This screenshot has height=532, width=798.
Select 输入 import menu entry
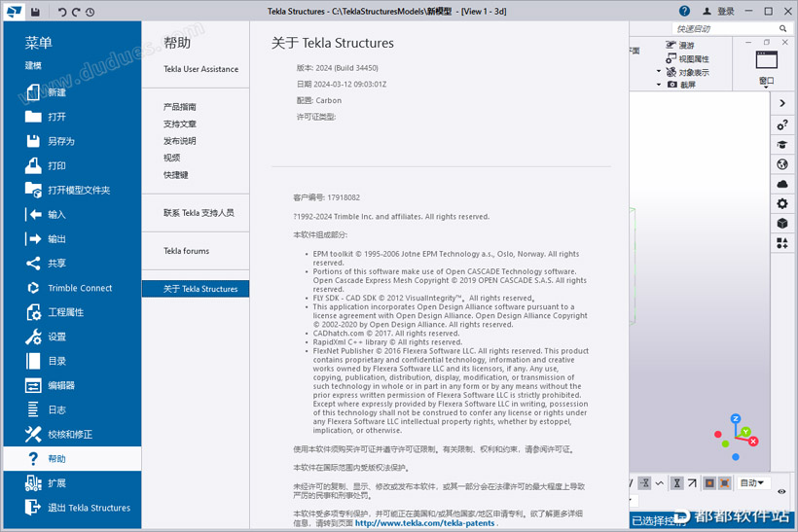click(x=72, y=214)
